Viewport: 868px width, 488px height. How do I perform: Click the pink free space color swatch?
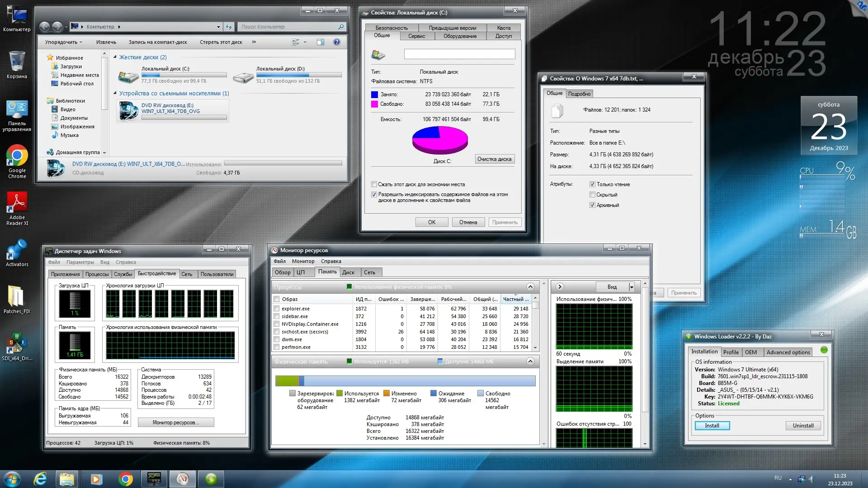click(x=374, y=104)
